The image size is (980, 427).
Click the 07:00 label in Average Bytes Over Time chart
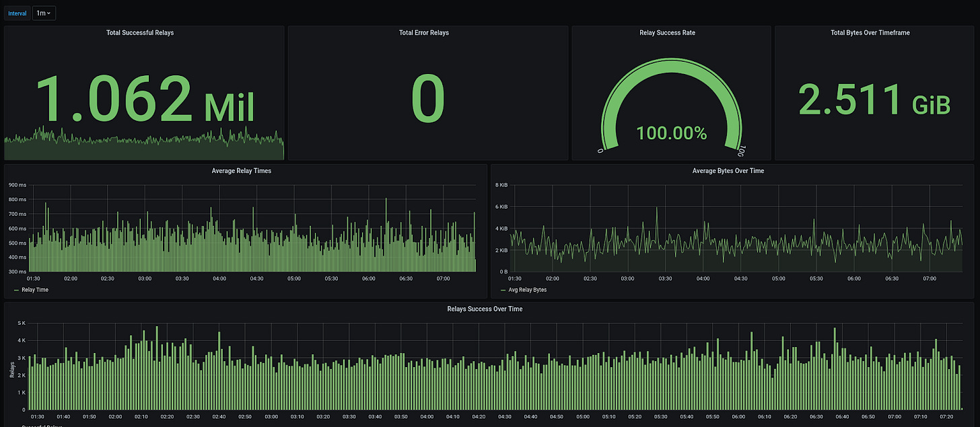click(929, 278)
